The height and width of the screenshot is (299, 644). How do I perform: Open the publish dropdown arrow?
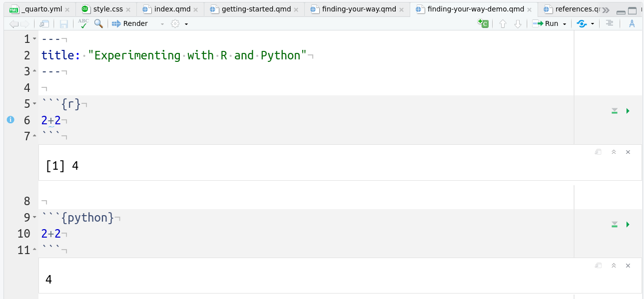(x=593, y=24)
